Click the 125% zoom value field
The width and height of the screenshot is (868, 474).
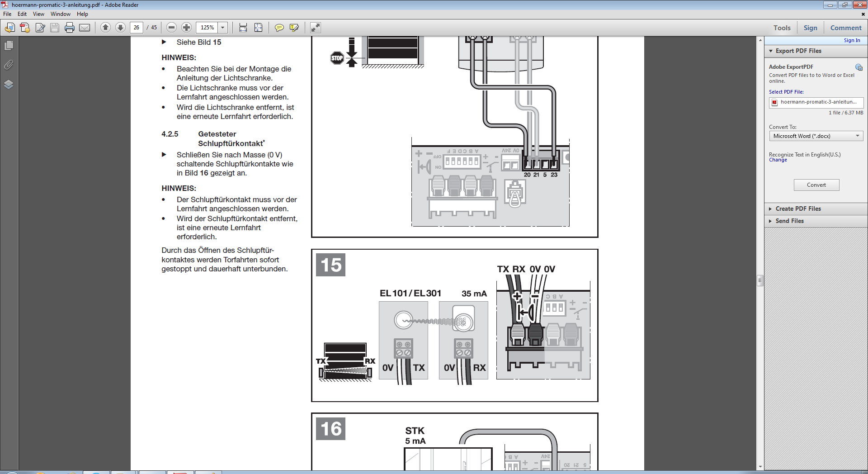click(x=207, y=28)
